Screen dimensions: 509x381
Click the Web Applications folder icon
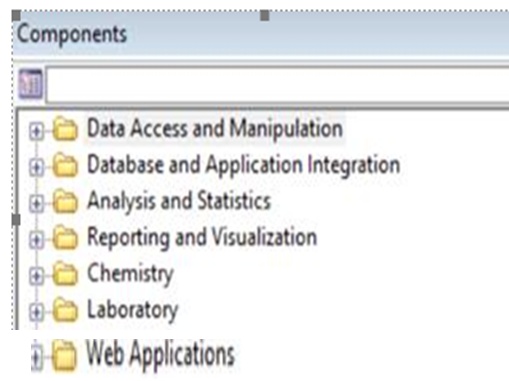point(65,355)
